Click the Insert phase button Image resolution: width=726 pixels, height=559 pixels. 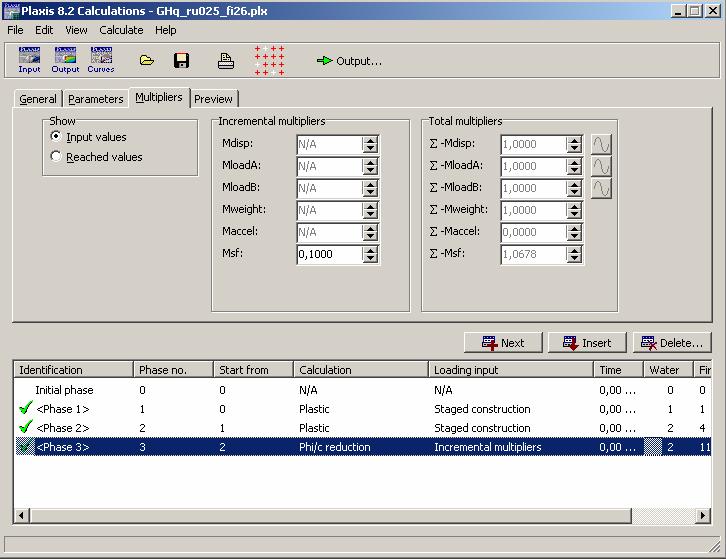[587, 343]
